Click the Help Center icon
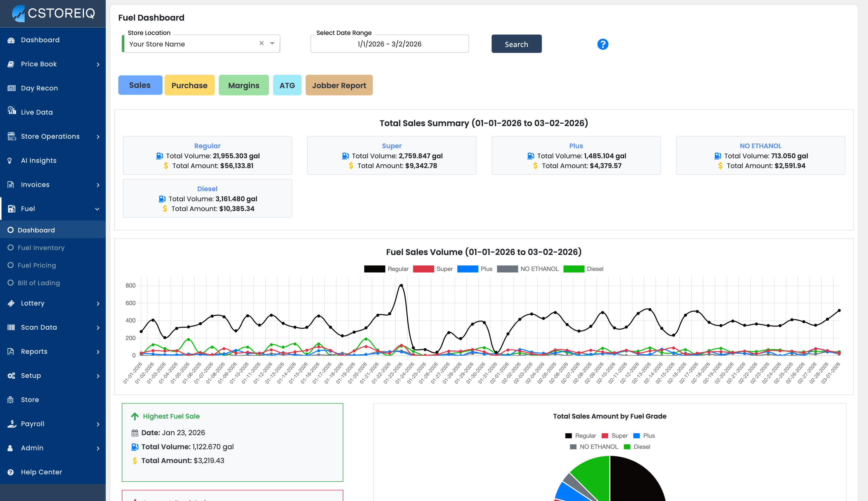Image resolution: width=868 pixels, height=501 pixels. (x=11, y=472)
